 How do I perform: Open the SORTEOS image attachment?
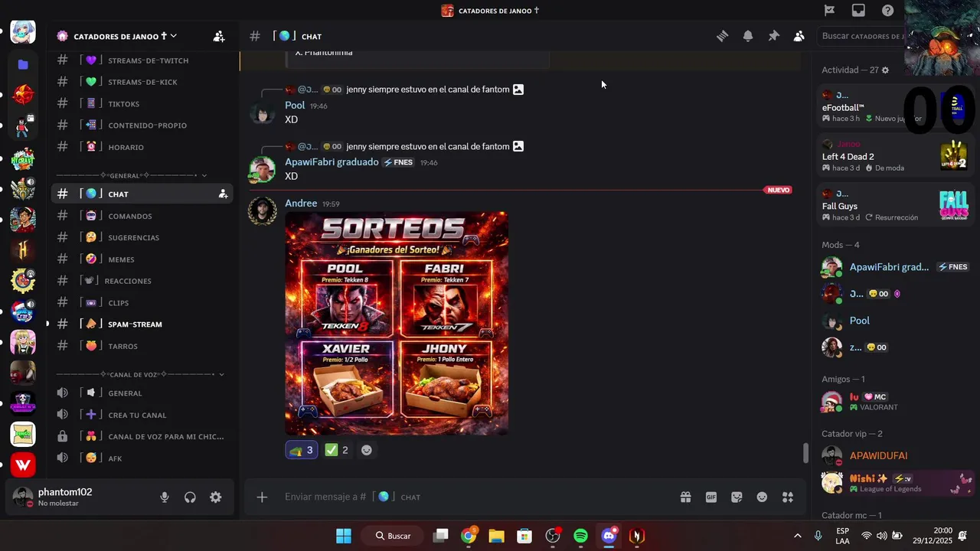(397, 324)
